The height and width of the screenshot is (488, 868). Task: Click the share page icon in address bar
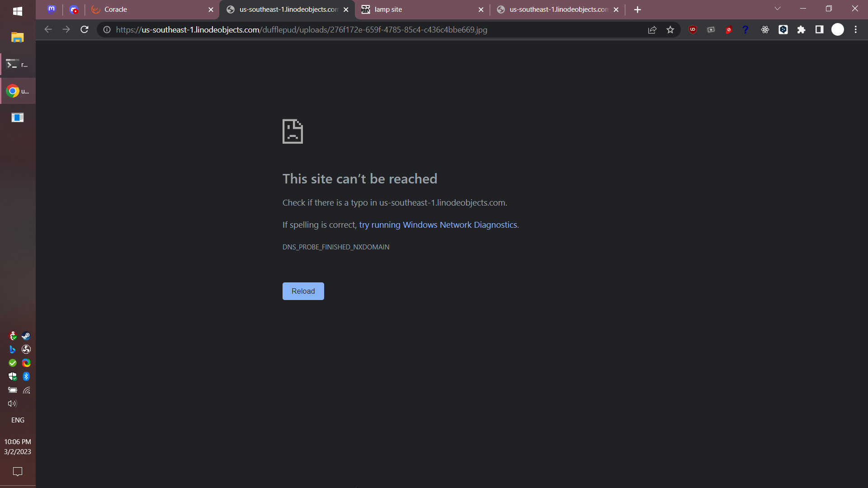(652, 30)
